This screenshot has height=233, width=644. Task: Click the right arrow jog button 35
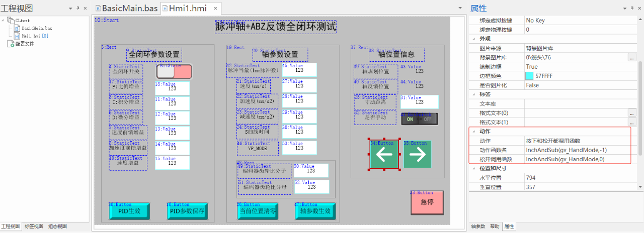point(418,155)
